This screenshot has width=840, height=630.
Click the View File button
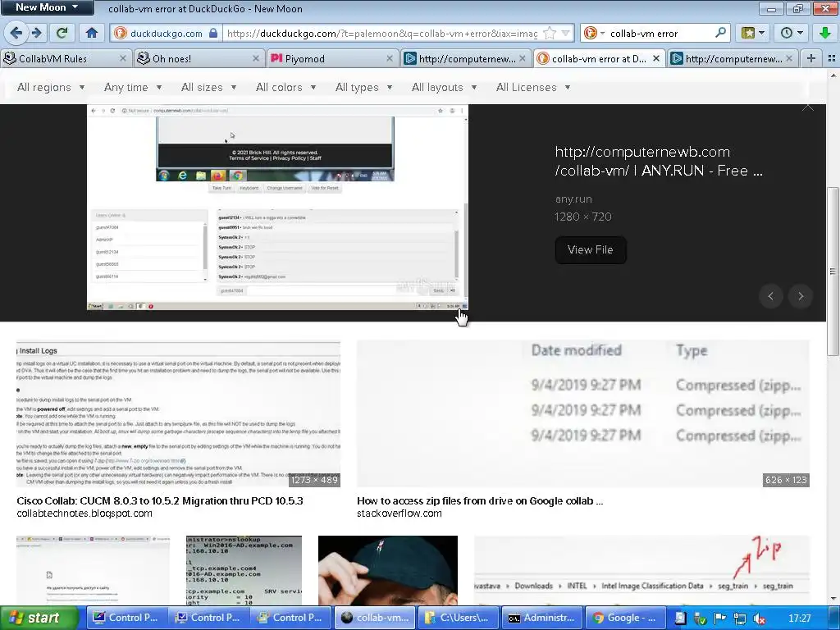[x=591, y=249]
